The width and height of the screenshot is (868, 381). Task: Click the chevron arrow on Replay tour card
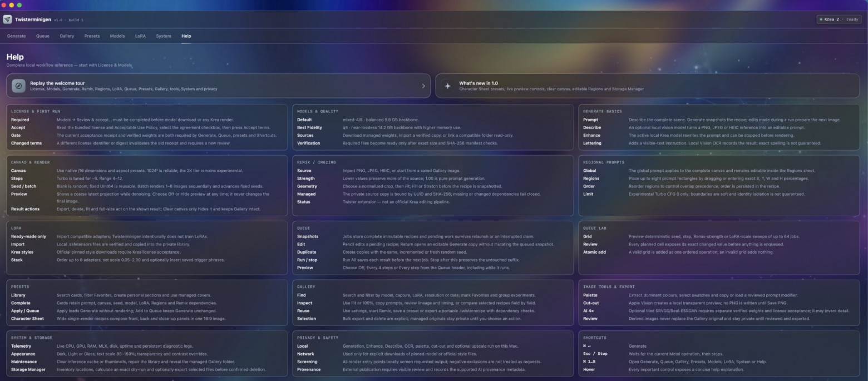point(423,86)
